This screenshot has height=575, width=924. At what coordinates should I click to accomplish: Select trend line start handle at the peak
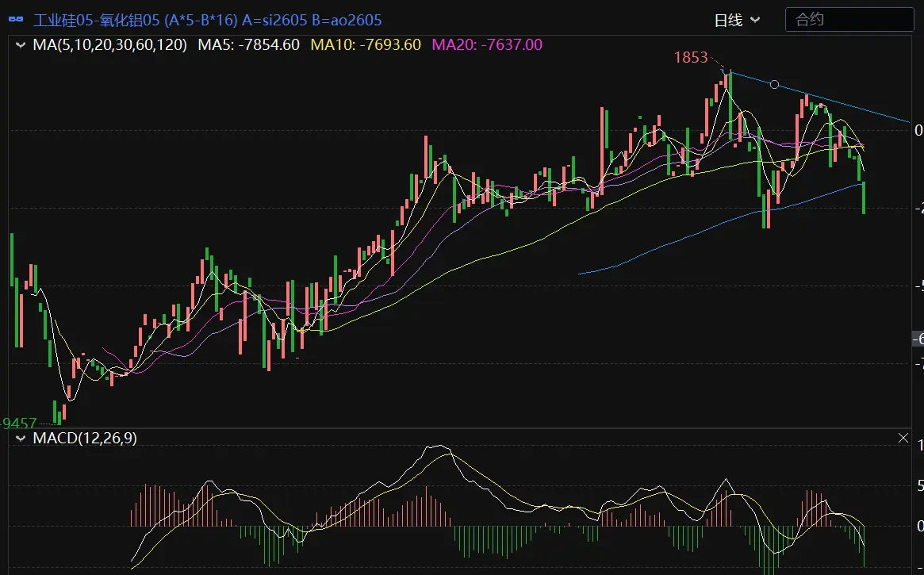pos(727,72)
